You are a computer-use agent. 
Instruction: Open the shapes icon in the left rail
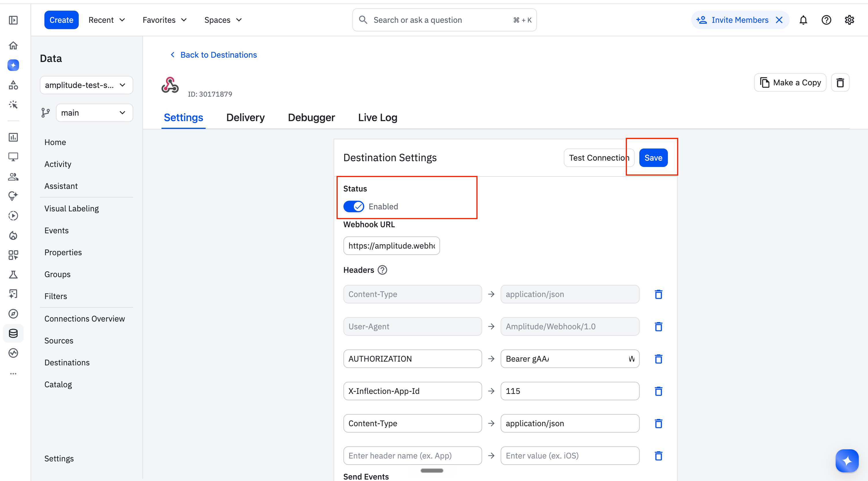[13, 85]
